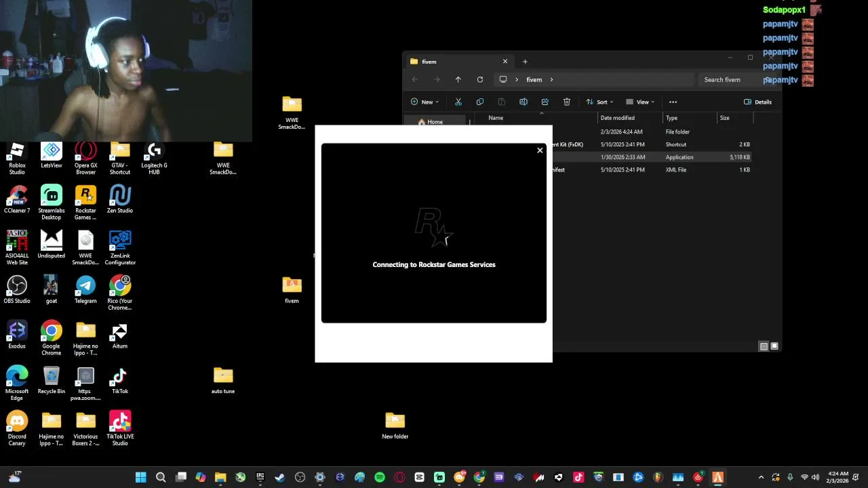Open the New dropdown in Explorer
Viewport: 868px width, 488px height.
(x=425, y=102)
